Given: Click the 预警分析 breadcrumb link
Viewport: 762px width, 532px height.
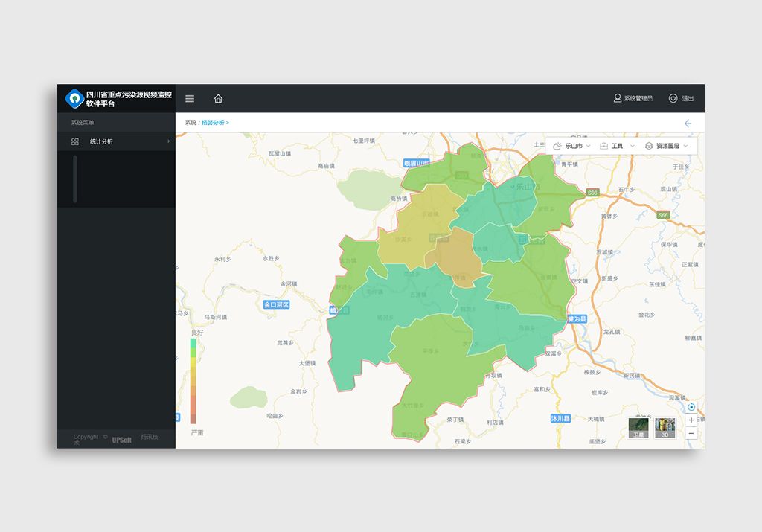Looking at the screenshot, I should tap(213, 123).
